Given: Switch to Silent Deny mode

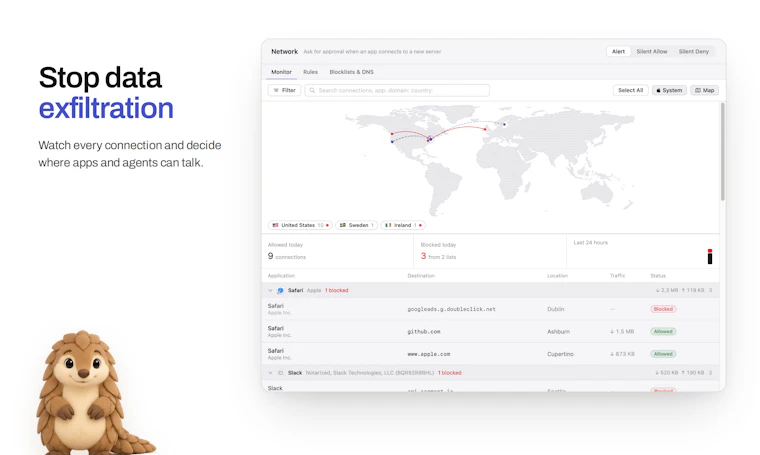Looking at the screenshot, I should [694, 51].
